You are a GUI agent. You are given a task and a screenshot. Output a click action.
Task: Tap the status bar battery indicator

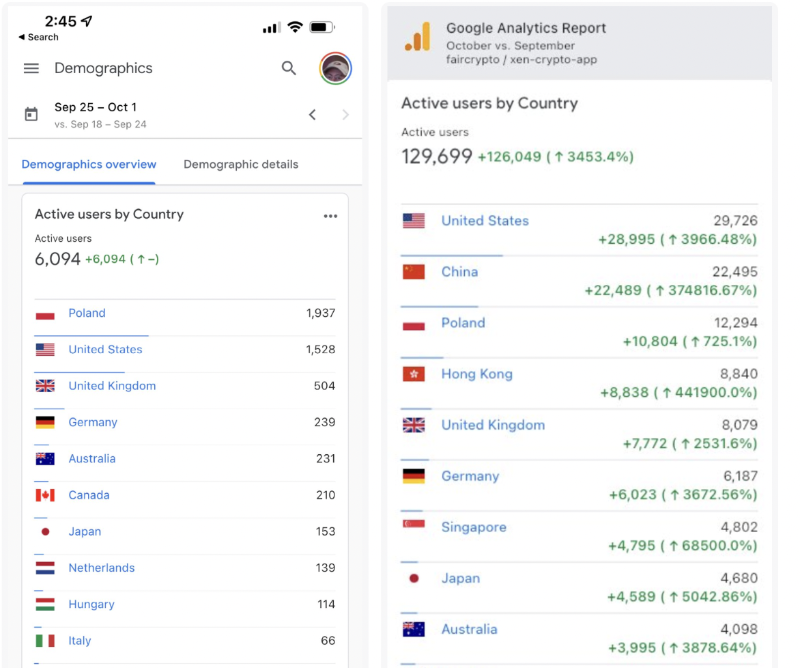(322, 27)
